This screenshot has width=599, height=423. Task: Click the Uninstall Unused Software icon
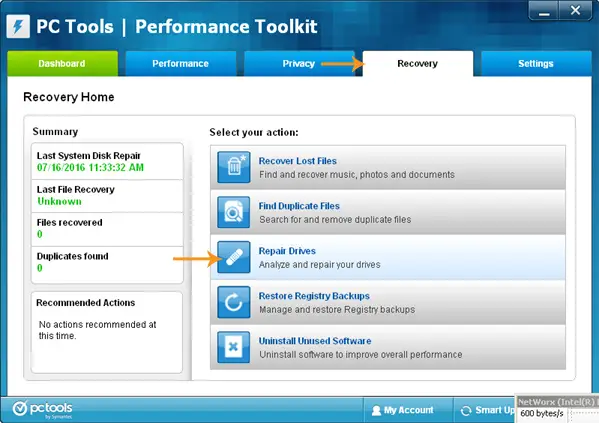[x=234, y=347]
